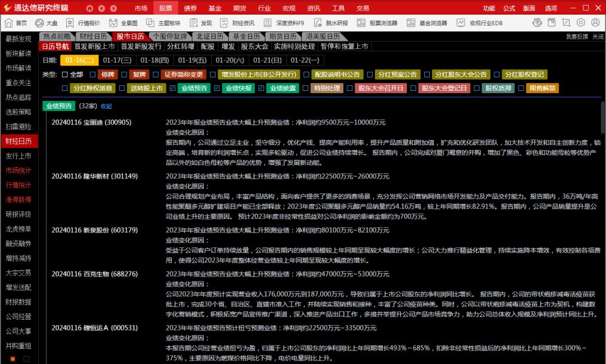Open 涨停跌停 in left sidebar
The height and width of the screenshot is (364, 606).
point(19,200)
